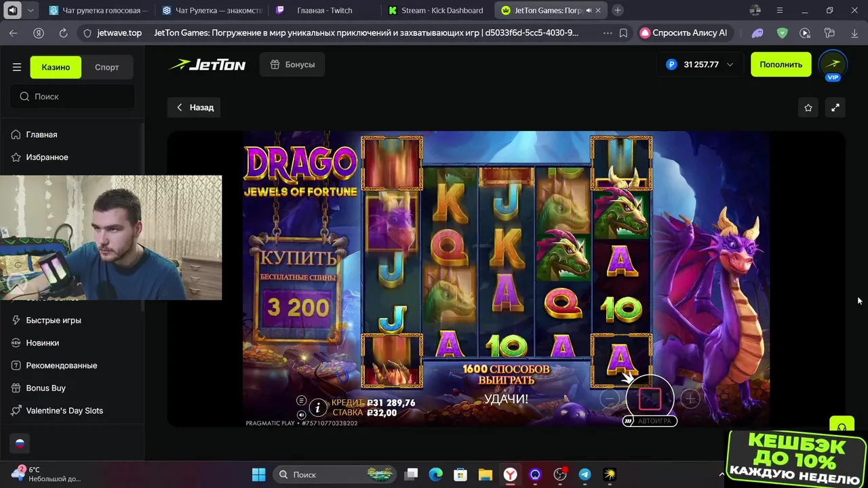This screenshot has height=488, width=868.
Task: Increase bet with plus button
Action: pos(690,399)
